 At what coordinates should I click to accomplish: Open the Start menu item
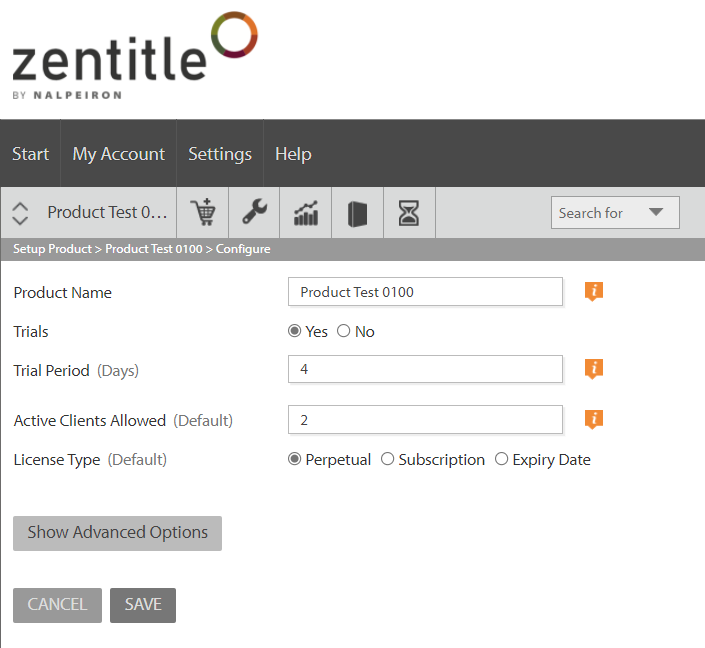30,154
